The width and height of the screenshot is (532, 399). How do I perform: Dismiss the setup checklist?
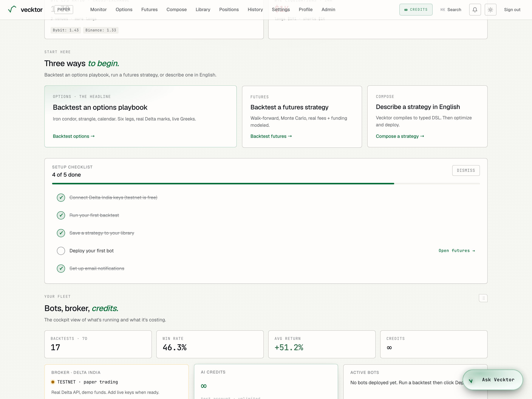(466, 170)
